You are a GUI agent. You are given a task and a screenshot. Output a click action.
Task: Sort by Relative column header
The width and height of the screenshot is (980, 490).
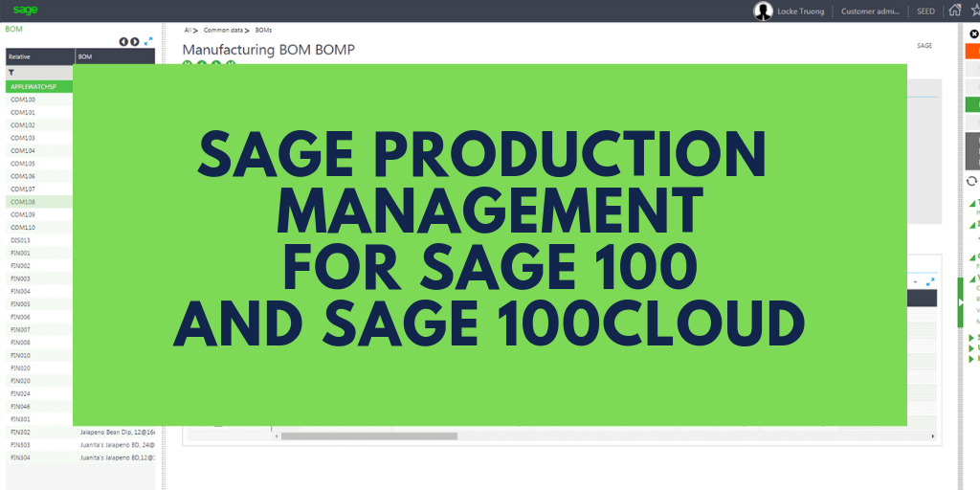click(x=40, y=56)
